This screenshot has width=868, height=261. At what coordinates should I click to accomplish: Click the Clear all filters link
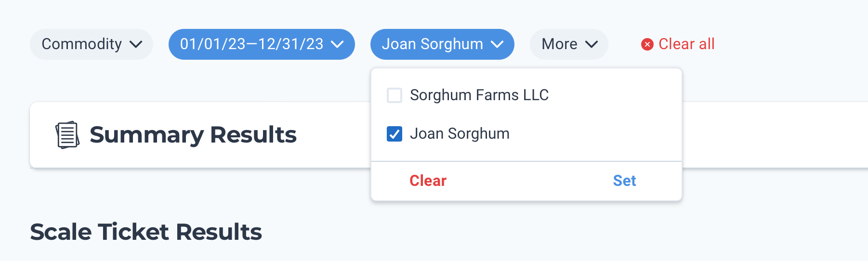pos(686,44)
